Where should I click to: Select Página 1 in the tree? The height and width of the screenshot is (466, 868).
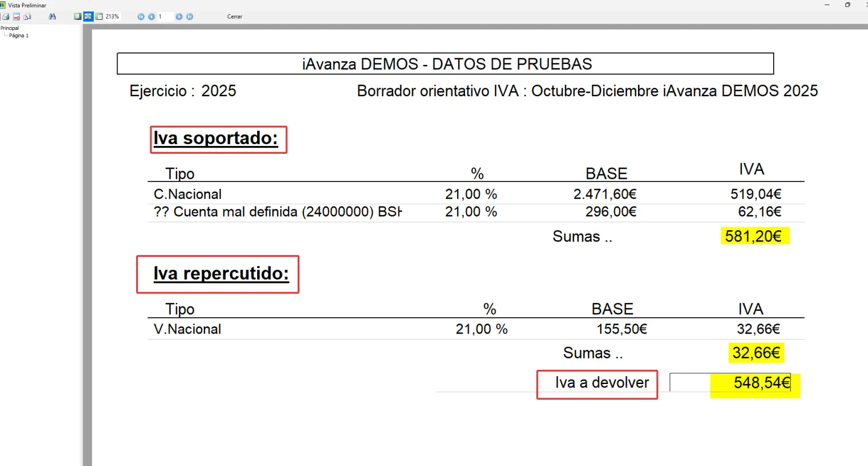tap(19, 36)
